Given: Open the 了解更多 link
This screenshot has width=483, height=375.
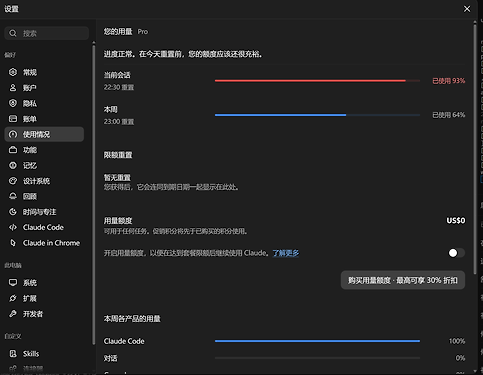Looking at the screenshot, I should click(286, 253).
